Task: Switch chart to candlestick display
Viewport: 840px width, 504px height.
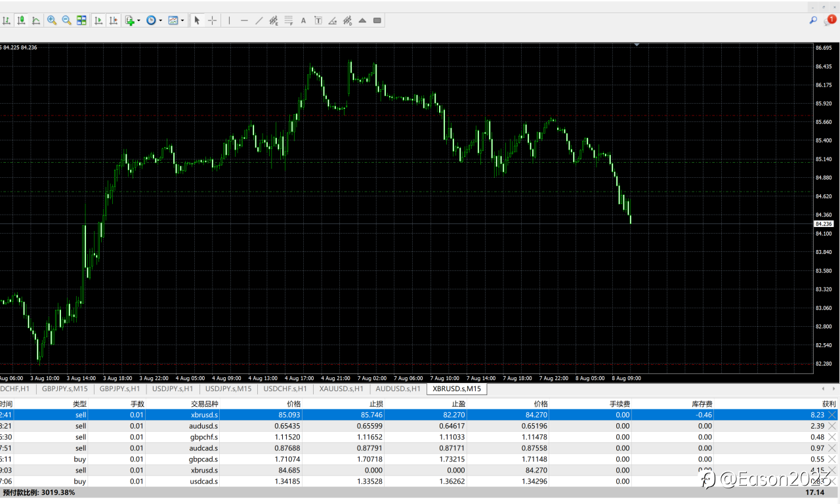Action: 21,20
